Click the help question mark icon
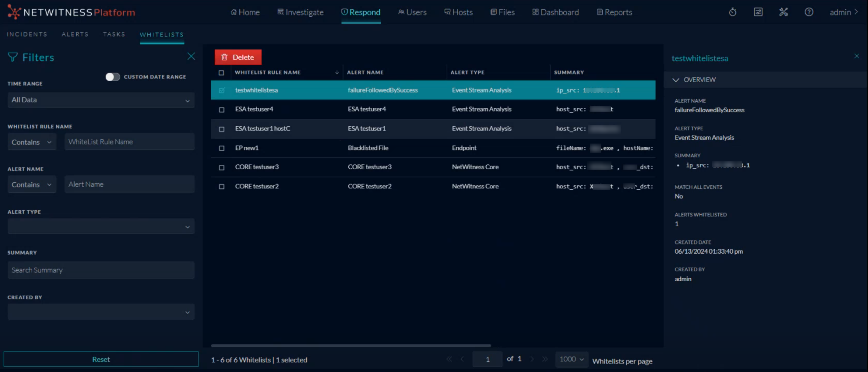 pyautogui.click(x=809, y=12)
